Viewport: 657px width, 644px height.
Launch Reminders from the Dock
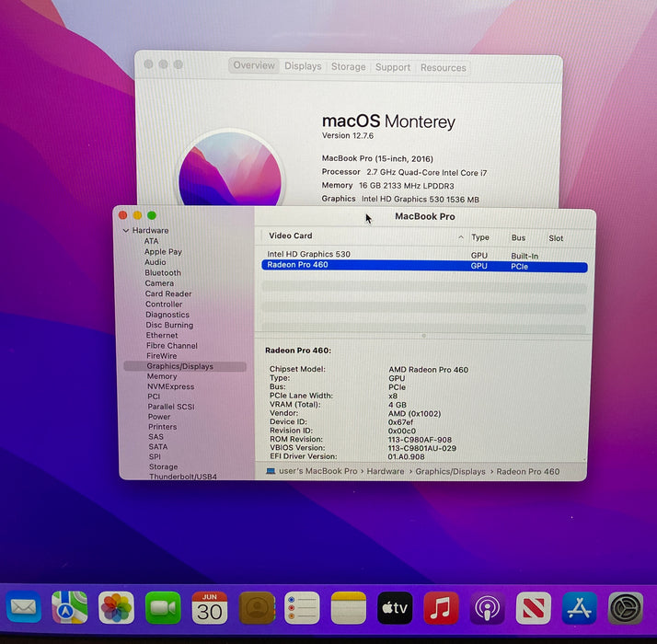pos(302,607)
